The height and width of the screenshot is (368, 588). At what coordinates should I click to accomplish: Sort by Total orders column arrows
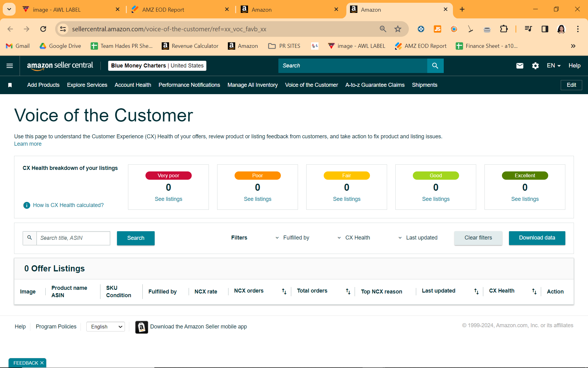(348, 291)
